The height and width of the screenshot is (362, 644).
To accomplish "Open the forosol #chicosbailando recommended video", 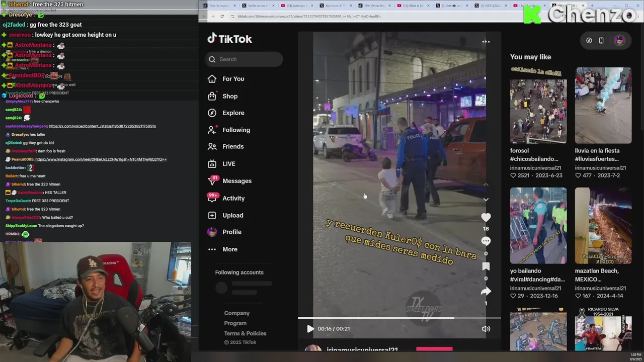I will coord(538,106).
